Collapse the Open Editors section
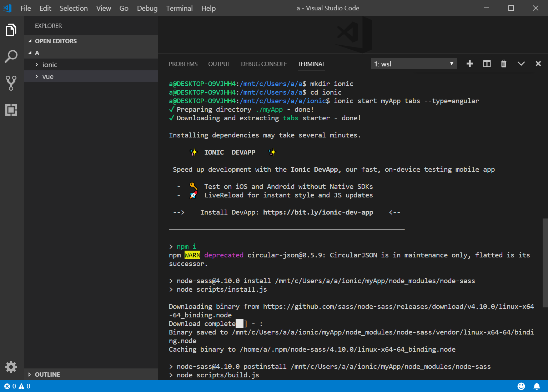Viewport: 548px width, 392px height. click(x=56, y=41)
